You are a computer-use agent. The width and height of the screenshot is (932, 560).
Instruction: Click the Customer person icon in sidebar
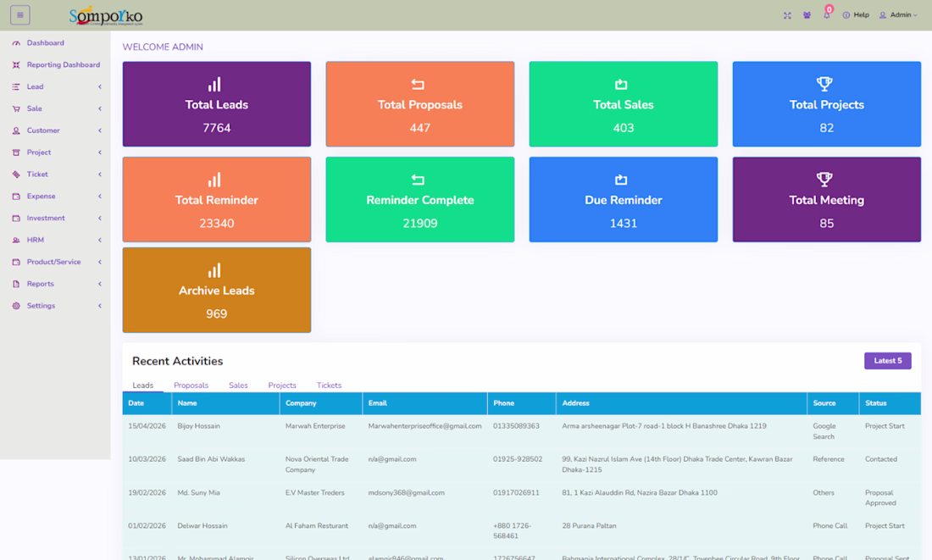16,130
